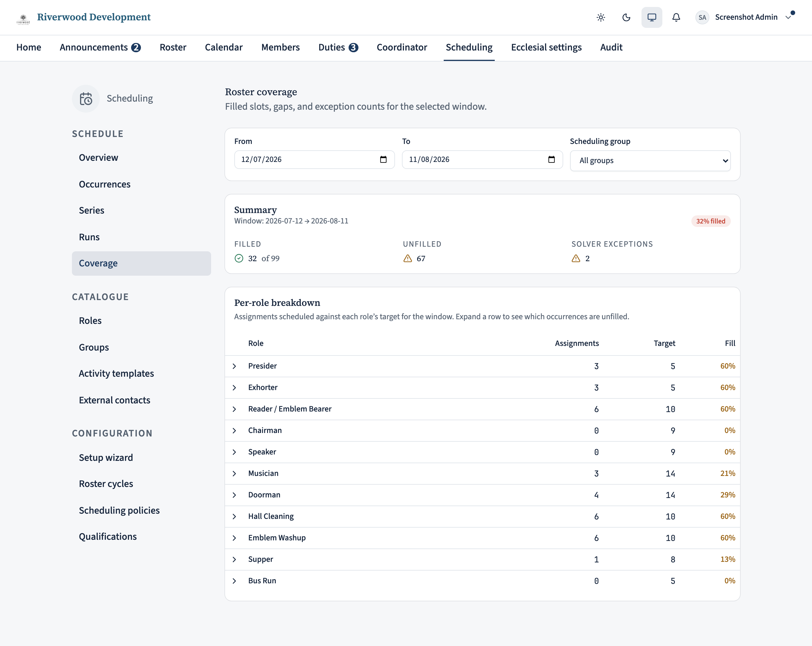Click the Solver Exceptions warning icon
812x646 pixels.
pos(576,259)
